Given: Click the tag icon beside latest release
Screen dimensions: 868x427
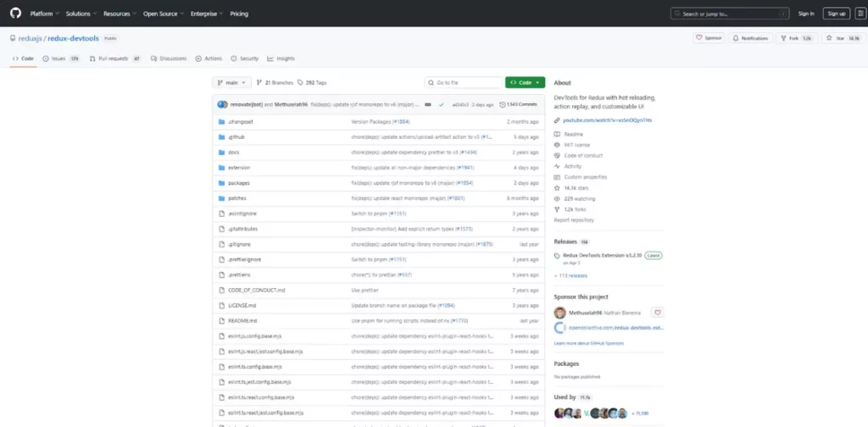Looking at the screenshot, I should click(558, 256).
